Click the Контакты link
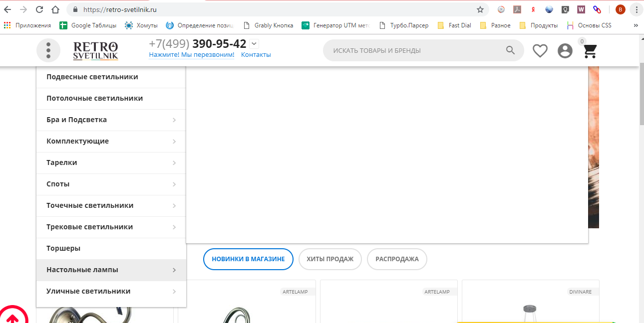Viewport: 644px width, 323px height. tap(256, 55)
